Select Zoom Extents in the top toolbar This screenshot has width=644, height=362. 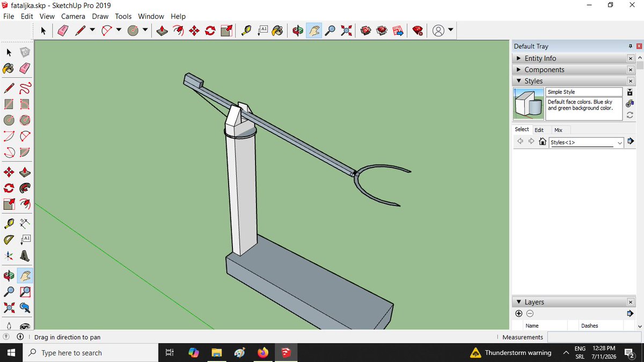pyautogui.click(x=346, y=31)
